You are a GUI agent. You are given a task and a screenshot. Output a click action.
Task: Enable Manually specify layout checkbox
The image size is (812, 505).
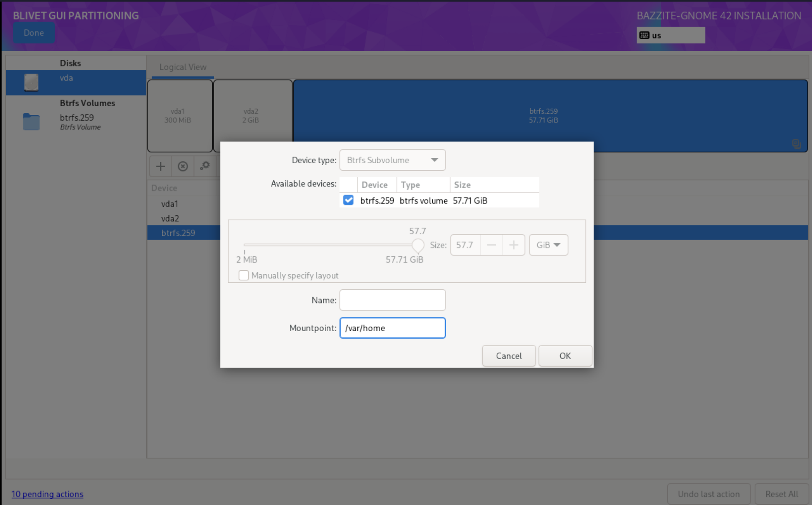point(244,275)
